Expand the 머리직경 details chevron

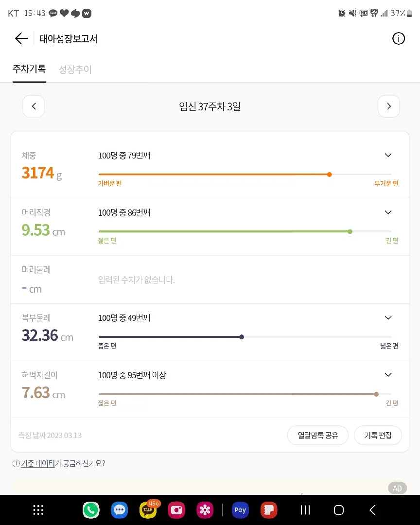coord(388,212)
